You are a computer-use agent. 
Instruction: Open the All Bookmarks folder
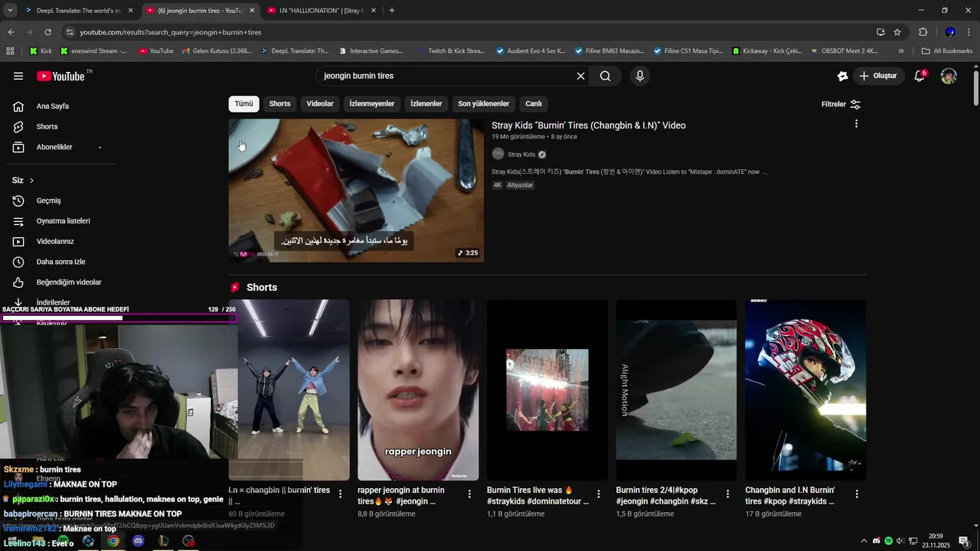[x=947, y=51]
